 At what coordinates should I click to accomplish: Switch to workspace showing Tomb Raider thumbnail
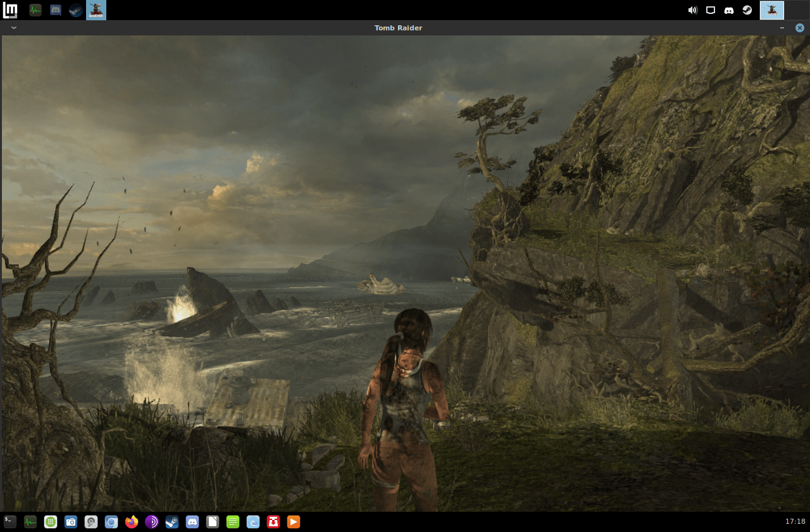(772, 10)
